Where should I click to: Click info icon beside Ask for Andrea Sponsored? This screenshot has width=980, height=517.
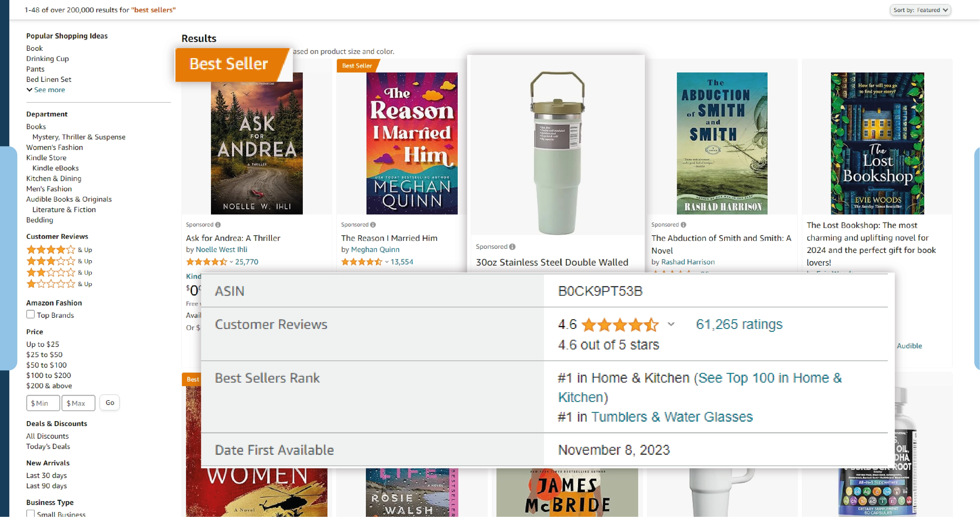[218, 224]
